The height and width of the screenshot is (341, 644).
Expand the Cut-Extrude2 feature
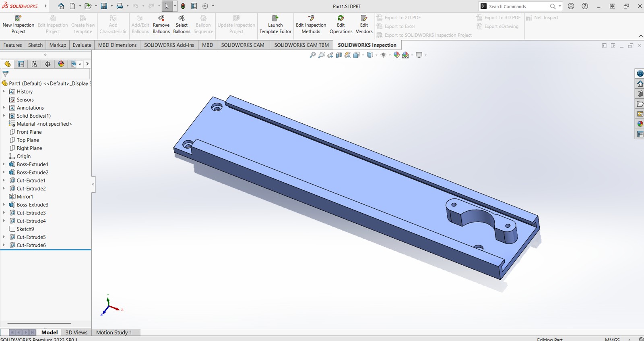coord(4,188)
